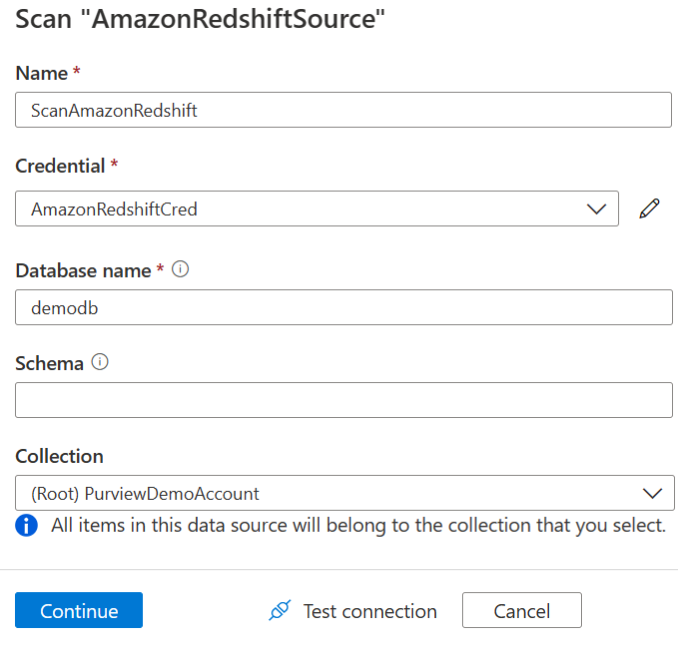The image size is (678, 653).
Task: Expand the Credential dropdown arrow
Action: (x=596, y=209)
